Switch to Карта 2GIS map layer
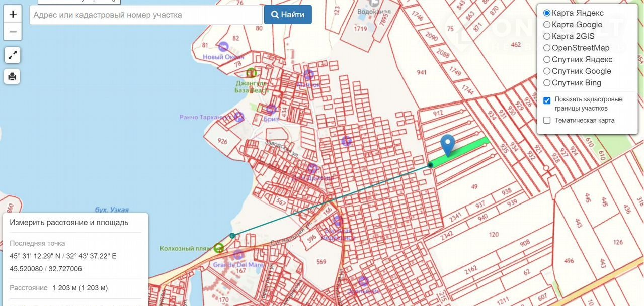Image resolution: width=644 pixels, height=306 pixels. (x=547, y=36)
